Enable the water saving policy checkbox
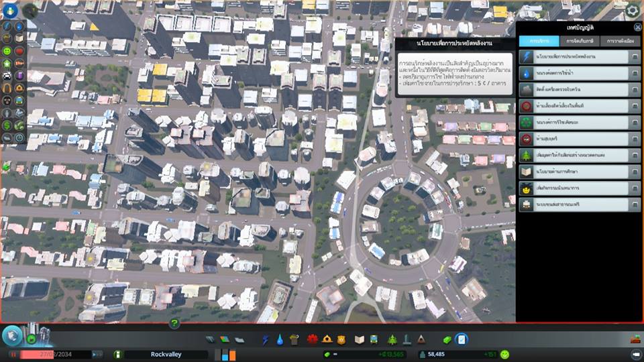The image size is (644, 362). 635,73
